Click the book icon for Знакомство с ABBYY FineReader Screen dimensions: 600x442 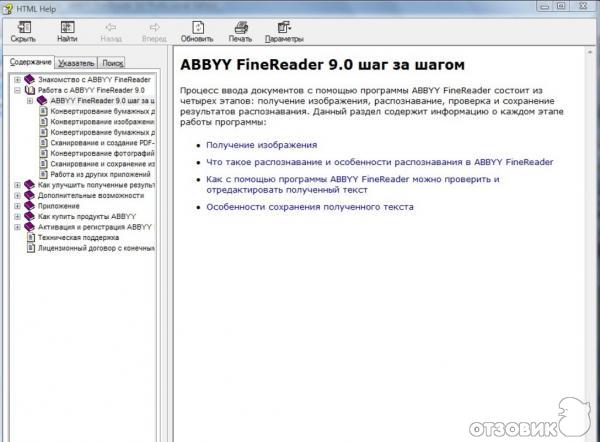point(29,79)
